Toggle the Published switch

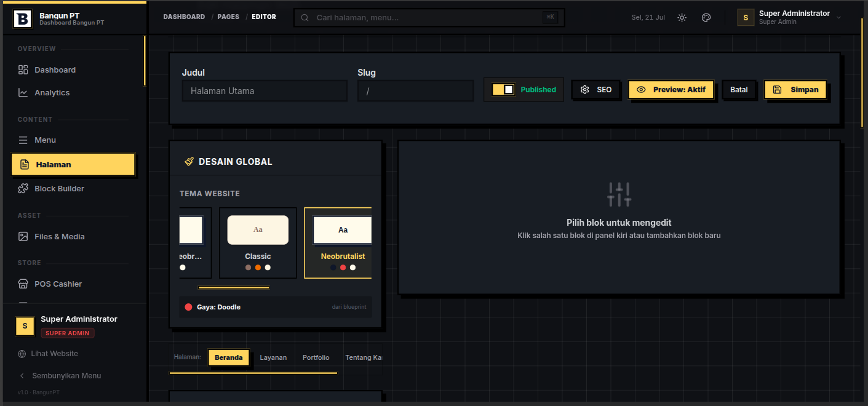(503, 90)
